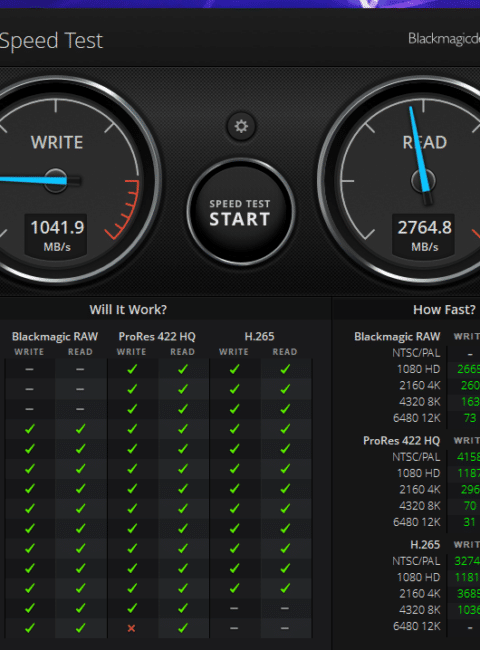This screenshot has height=650, width=480.
Task: Click 6480 12K row under Blackmagic RAW in How Fast
Action: coord(417,418)
